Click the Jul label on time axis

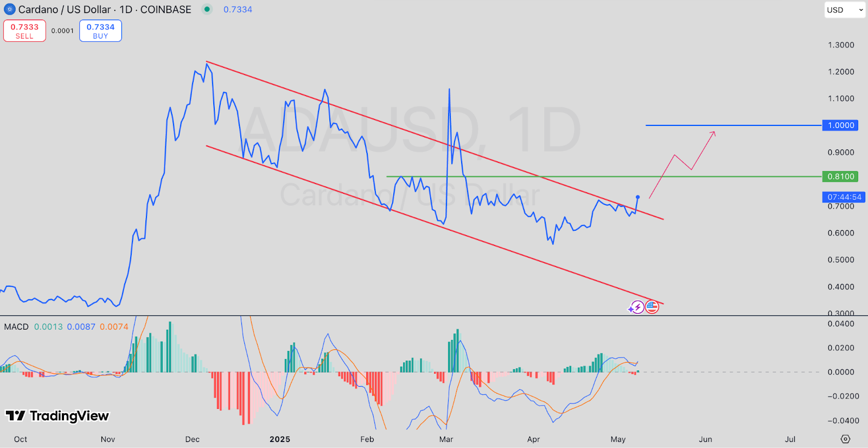790,439
